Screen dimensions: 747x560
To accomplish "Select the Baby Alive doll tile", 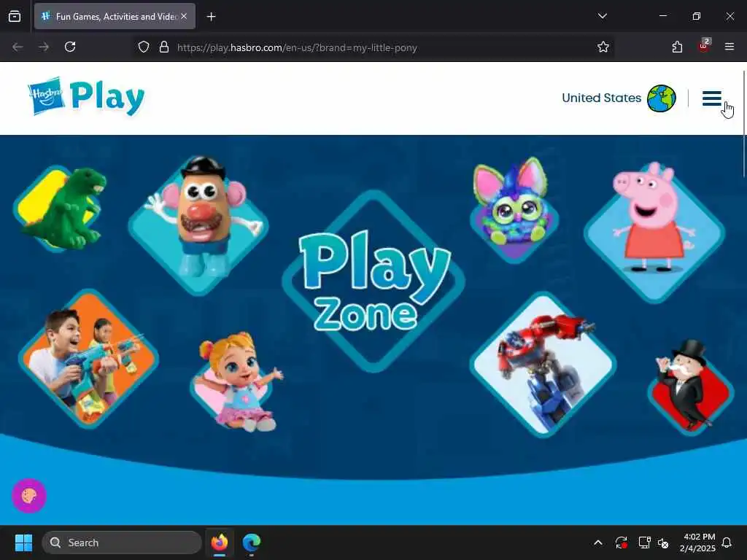I will coord(237,382).
